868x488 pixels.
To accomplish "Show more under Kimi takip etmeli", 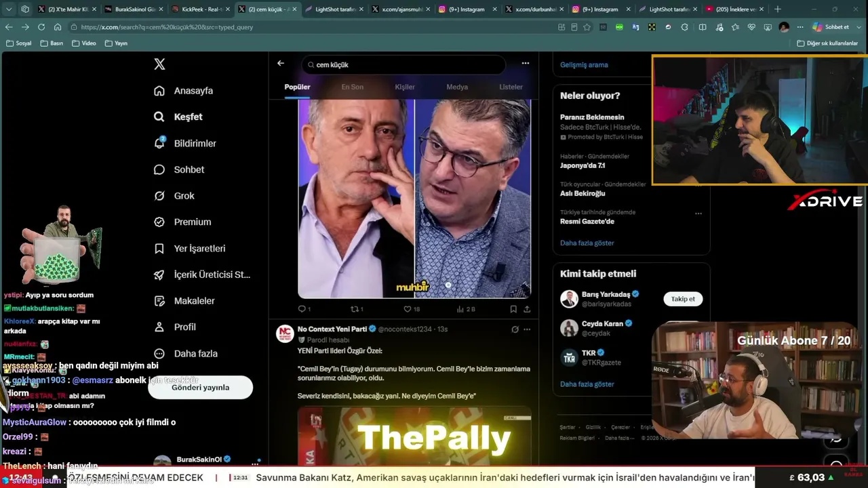I will pos(587,384).
